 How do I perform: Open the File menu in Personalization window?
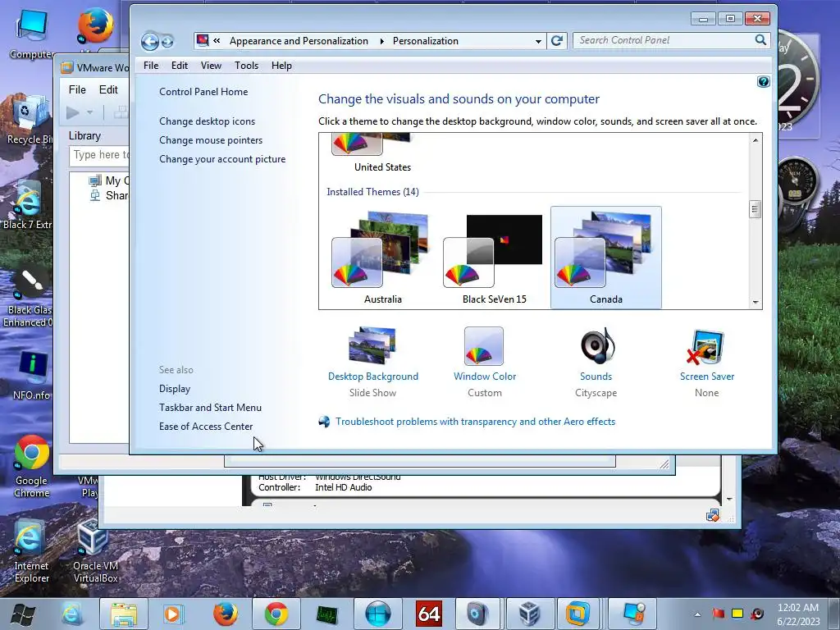151,66
